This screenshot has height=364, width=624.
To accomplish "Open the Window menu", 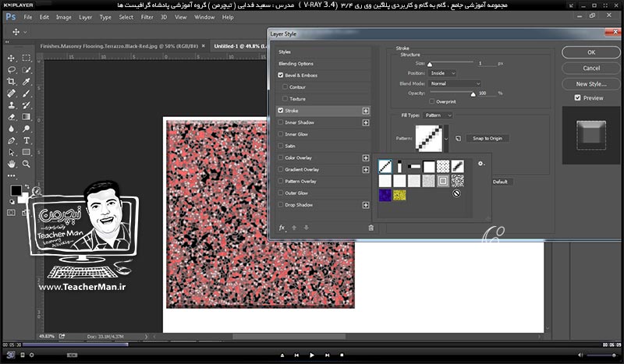I will tap(204, 17).
